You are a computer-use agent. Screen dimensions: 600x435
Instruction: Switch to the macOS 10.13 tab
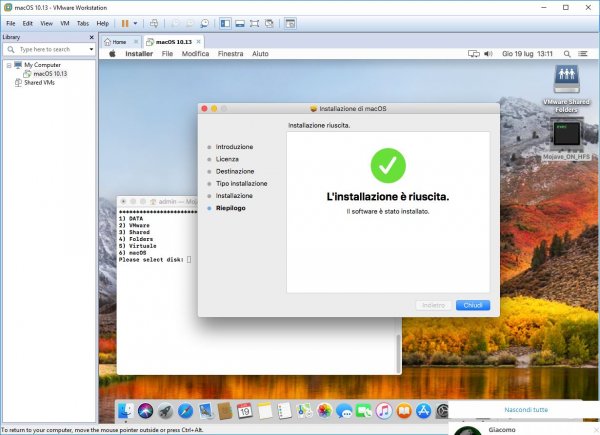[x=174, y=42]
